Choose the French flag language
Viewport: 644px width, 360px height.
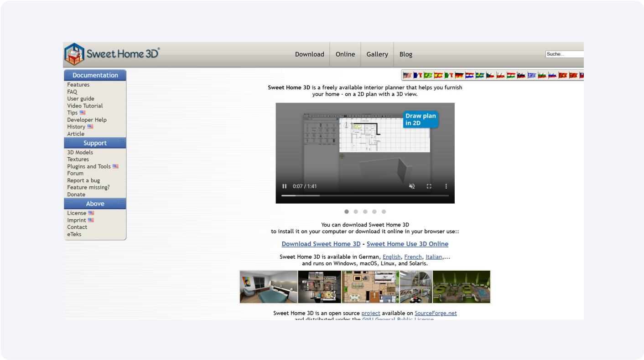(418, 75)
